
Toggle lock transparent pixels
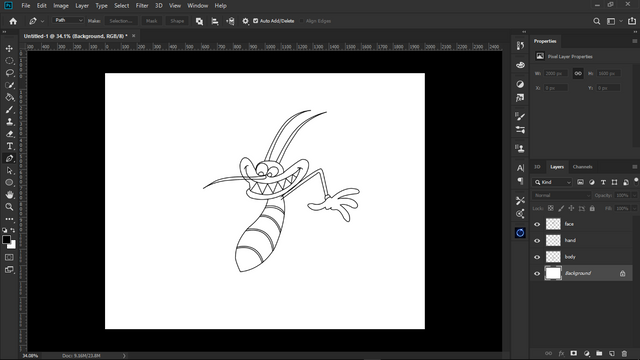tap(551, 208)
